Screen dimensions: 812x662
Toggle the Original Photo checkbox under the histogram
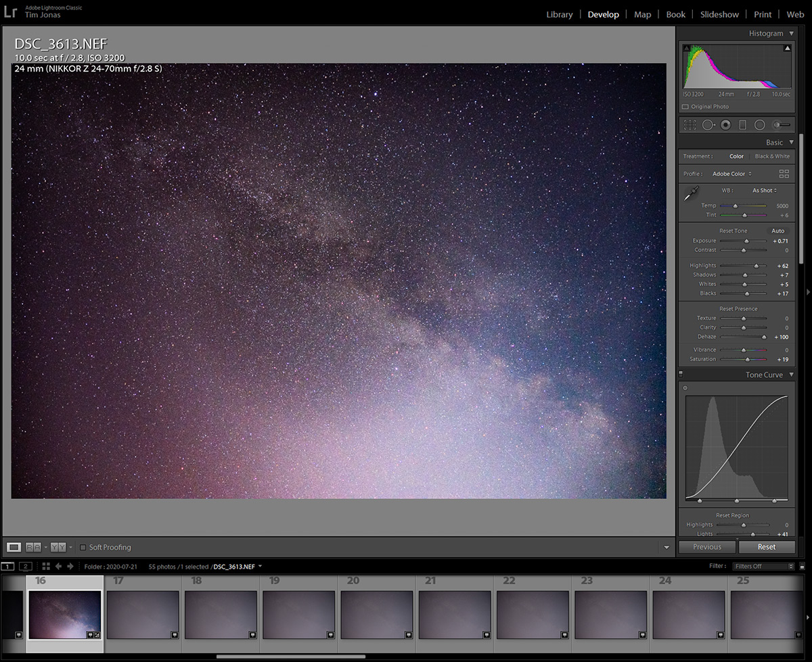pos(685,106)
